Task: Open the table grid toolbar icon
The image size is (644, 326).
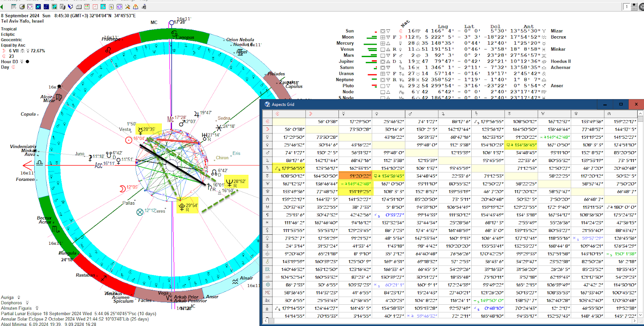Action: point(14,7)
